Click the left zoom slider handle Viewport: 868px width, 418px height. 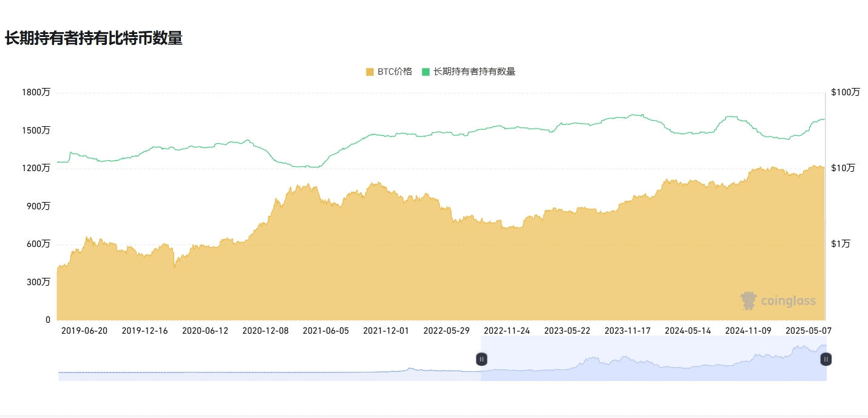pos(481,359)
